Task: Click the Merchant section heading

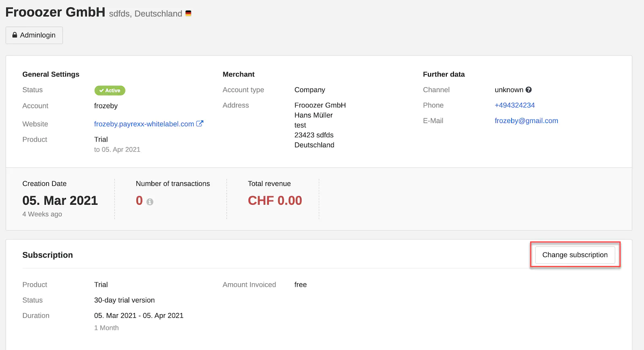Action: [238, 74]
